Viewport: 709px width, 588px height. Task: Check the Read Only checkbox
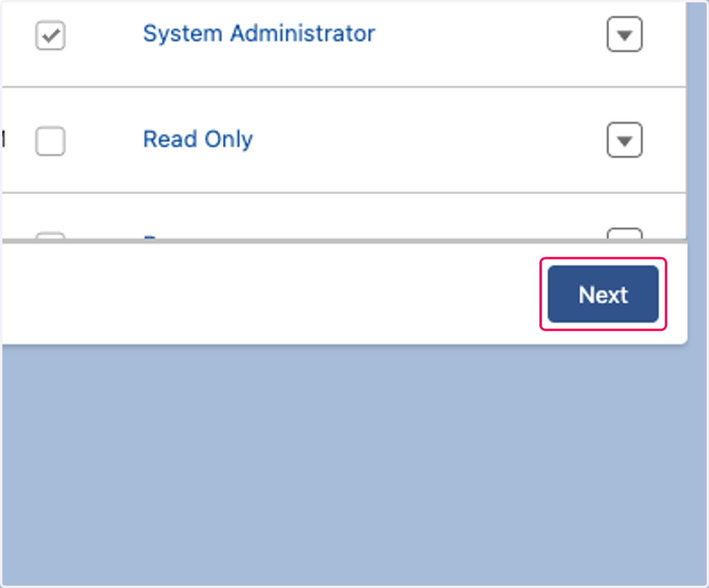click(50, 141)
